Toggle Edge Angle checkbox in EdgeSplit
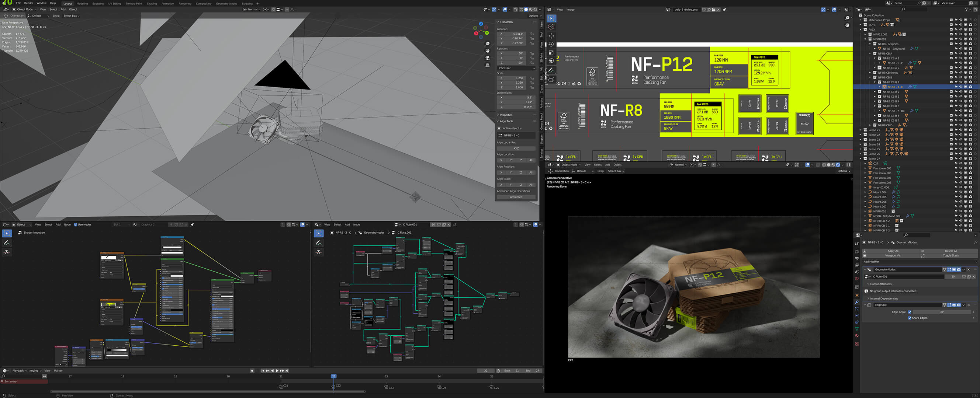This screenshot has height=398, width=980. click(x=910, y=312)
